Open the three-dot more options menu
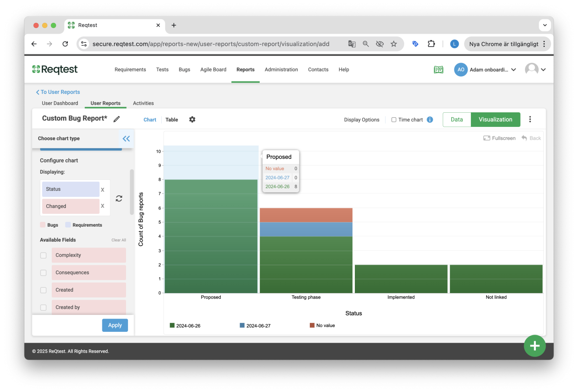 (530, 120)
